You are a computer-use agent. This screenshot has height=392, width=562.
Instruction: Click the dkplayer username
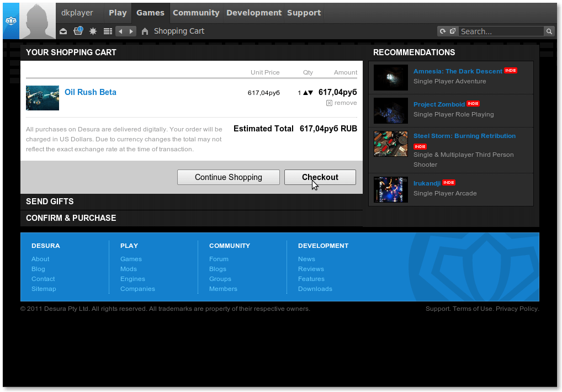point(77,13)
